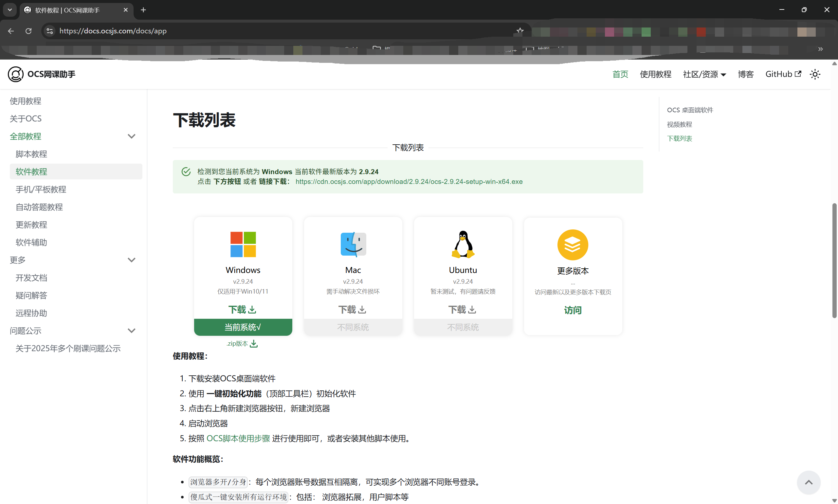The width and height of the screenshot is (838, 504).
Task: Toggle the dark/light theme sun icon
Action: coord(815,74)
